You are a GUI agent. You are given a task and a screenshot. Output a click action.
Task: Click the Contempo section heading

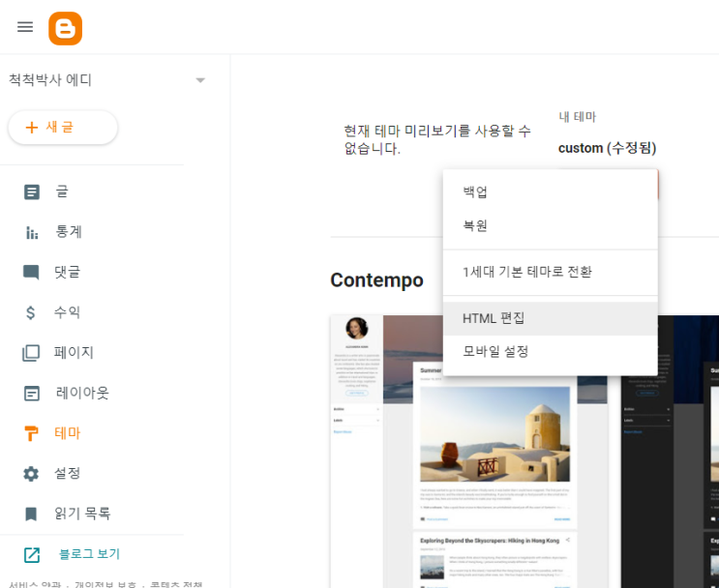click(377, 280)
